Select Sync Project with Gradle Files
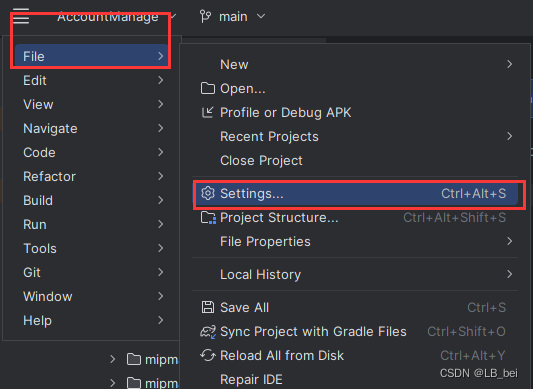The image size is (533, 389). coord(356,332)
